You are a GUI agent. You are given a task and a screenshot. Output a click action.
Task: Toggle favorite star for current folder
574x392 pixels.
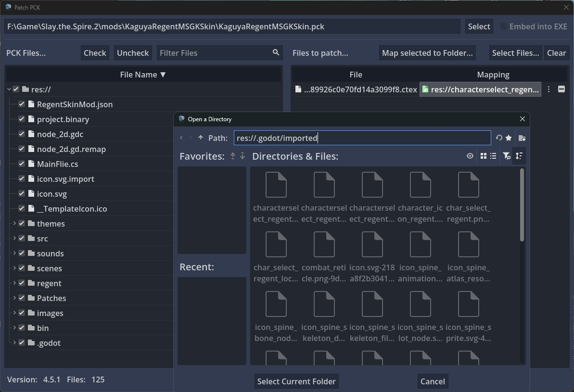[509, 138]
